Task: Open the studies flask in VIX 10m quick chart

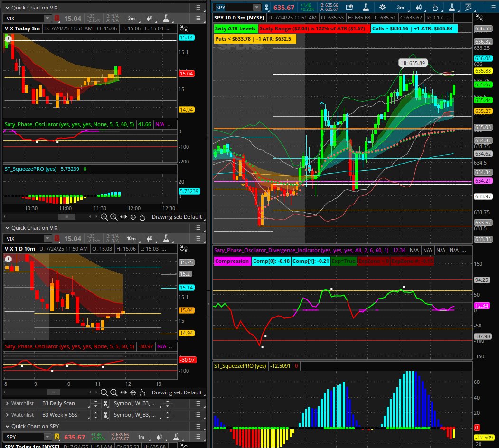Action: [x=166, y=239]
